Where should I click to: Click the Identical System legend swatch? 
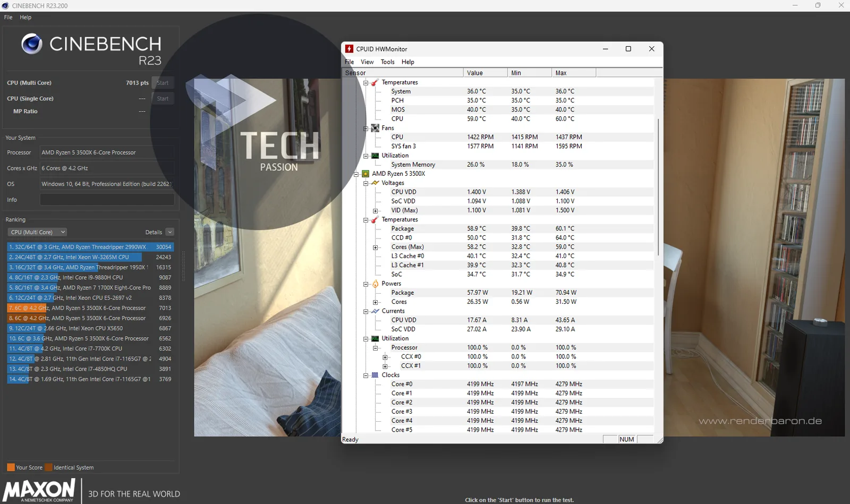pyautogui.click(x=49, y=467)
